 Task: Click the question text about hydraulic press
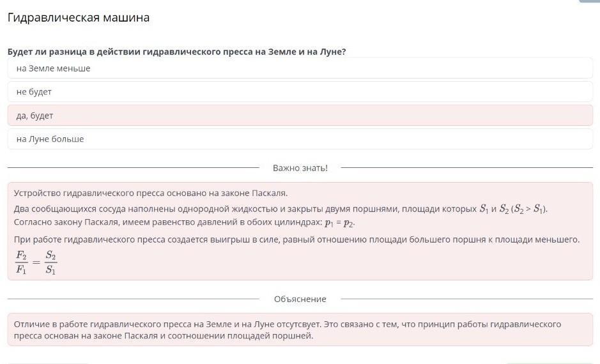tap(176, 52)
